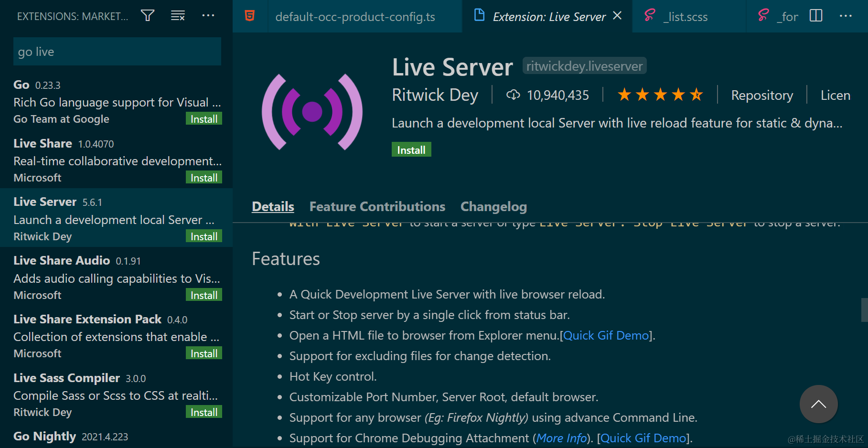This screenshot has width=868, height=448.
Task: Click the Live Server title heading
Action: point(452,67)
